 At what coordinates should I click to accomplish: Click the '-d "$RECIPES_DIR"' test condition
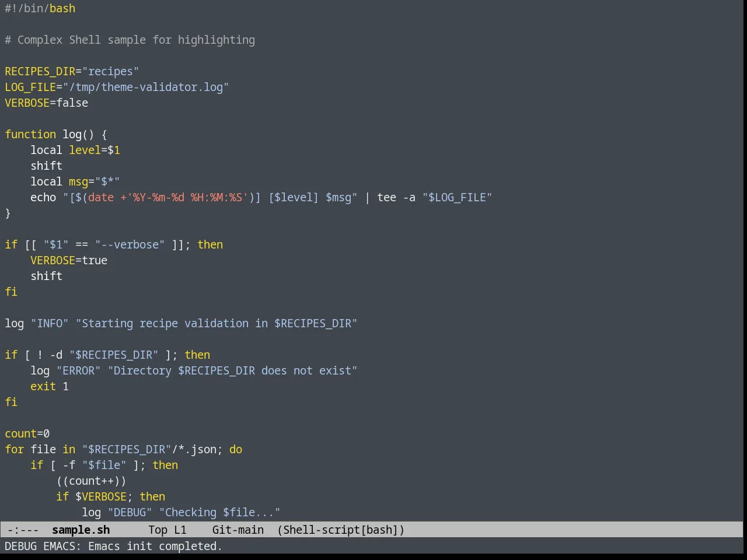[x=104, y=355]
